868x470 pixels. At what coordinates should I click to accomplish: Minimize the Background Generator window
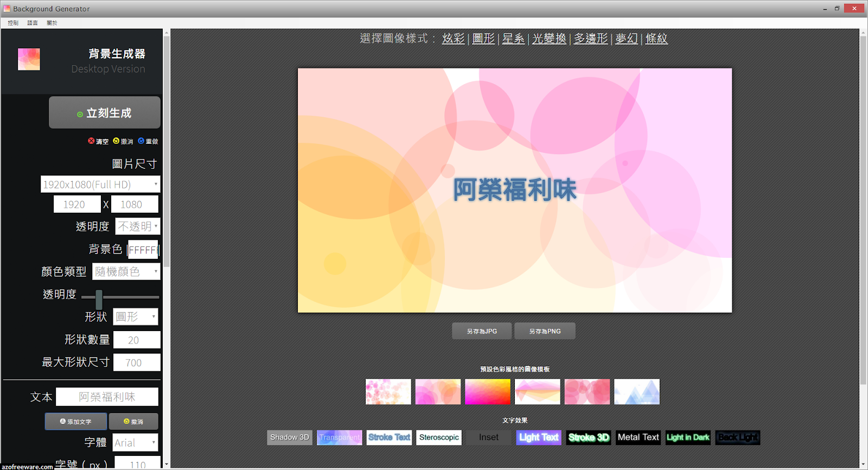(825, 9)
